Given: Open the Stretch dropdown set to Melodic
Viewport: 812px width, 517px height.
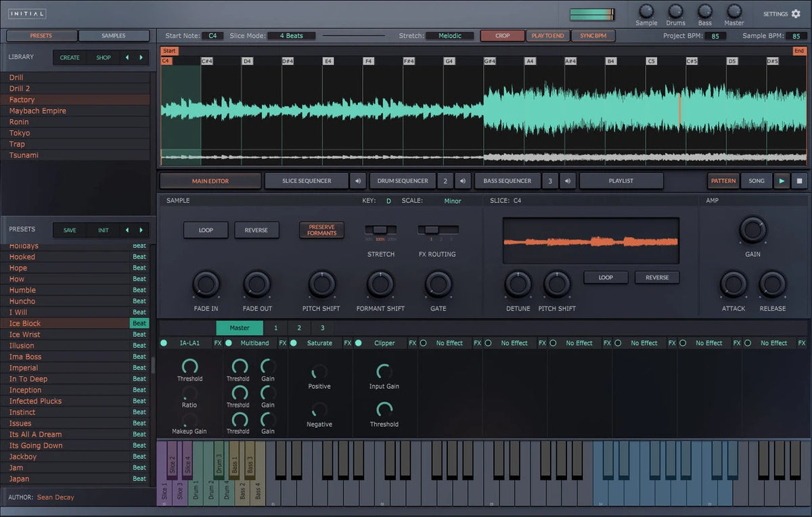Looking at the screenshot, I should point(451,35).
